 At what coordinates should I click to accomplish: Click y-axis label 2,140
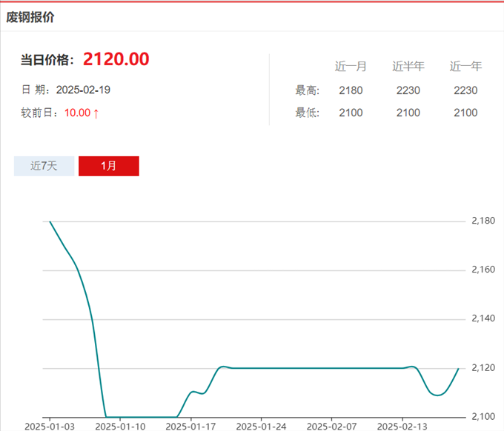[483, 318]
